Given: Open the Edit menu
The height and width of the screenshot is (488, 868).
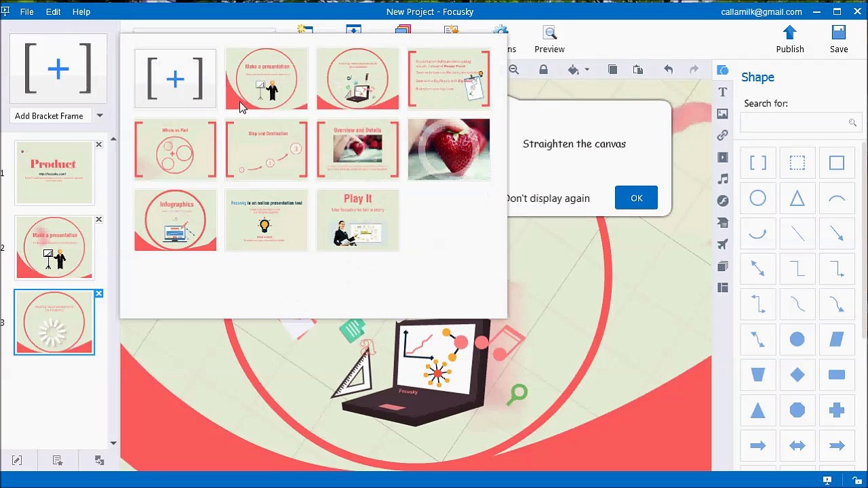Looking at the screenshot, I should (x=53, y=12).
